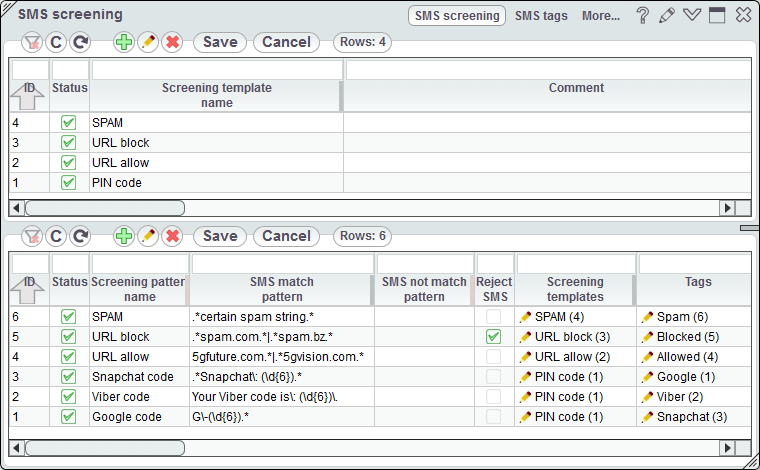The width and height of the screenshot is (760, 470).
Task: Select pattern cell 'Your Viber code is'
Action: coord(282,396)
